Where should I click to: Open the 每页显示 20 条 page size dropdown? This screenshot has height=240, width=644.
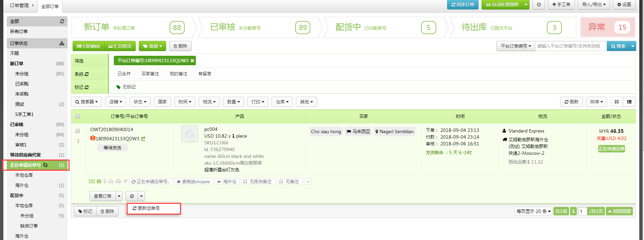[533, 211]
